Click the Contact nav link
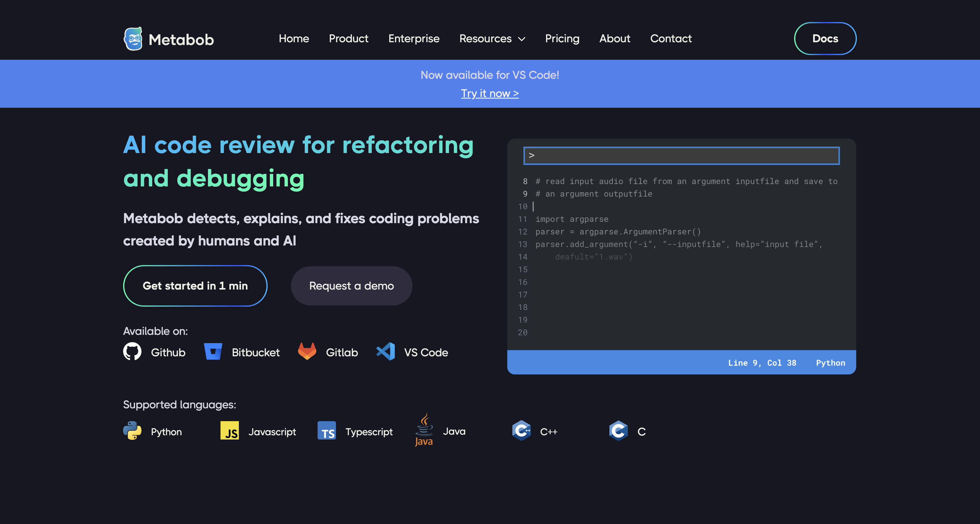The width and height of the screenshot is (980, 524). pyautogui.click(x=671, y=38)
